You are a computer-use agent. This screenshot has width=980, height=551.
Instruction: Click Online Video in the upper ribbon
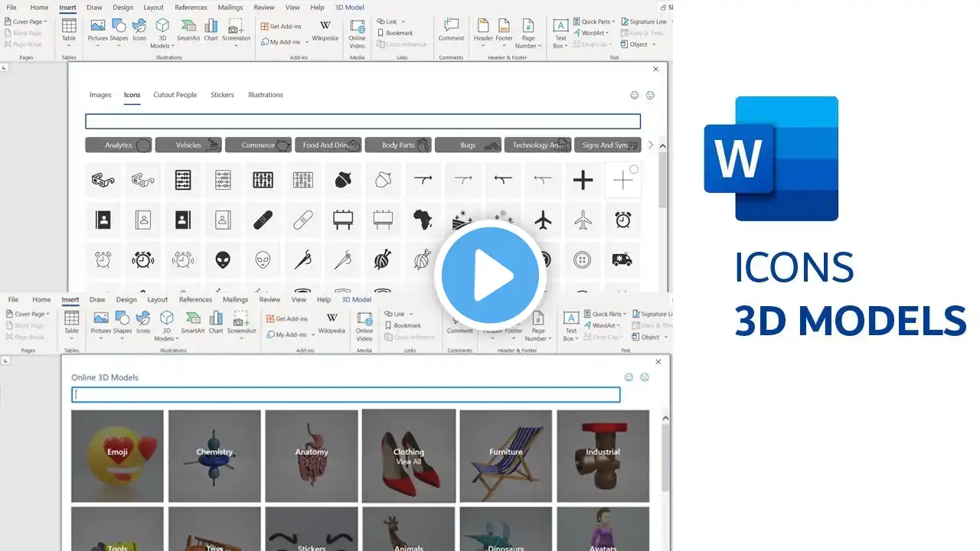coord(358,34)
